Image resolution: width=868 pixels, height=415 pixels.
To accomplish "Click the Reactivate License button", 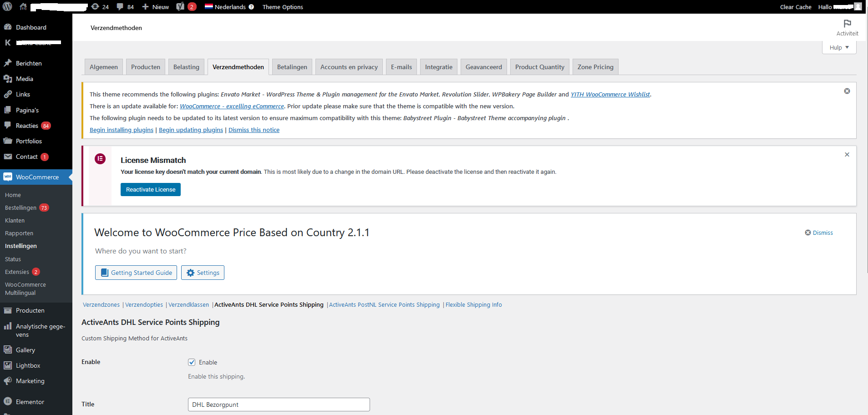I will point(151,190).
